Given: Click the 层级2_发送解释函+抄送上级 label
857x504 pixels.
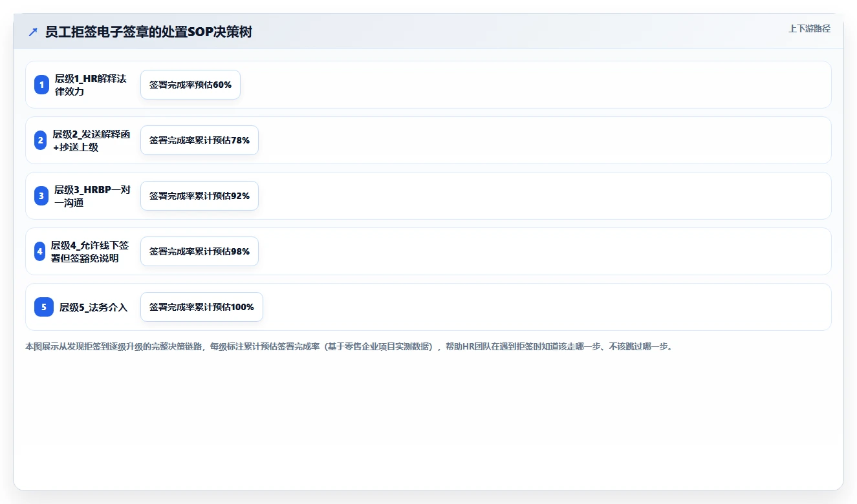Looking at the screenshot, I should 91,140.
